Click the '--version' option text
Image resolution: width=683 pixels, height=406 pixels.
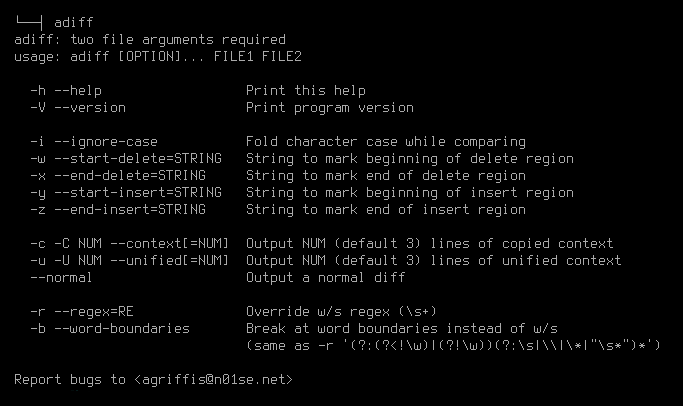pos(90,108)
